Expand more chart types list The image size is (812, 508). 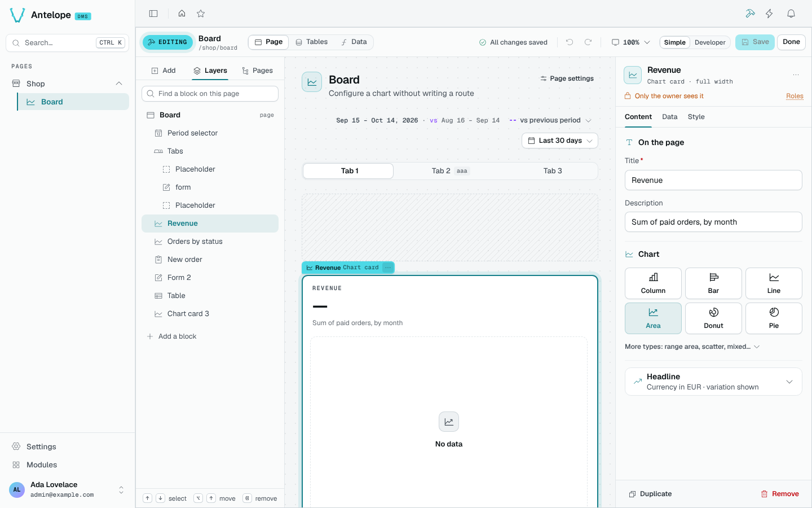point(692,347)
